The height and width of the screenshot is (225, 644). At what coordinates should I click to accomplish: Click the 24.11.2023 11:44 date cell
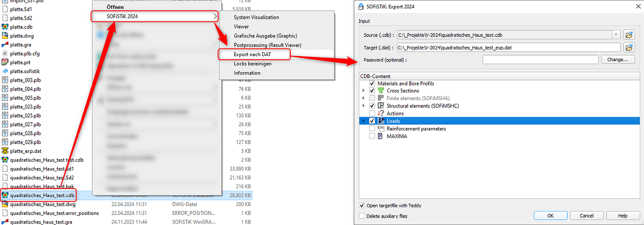(129, 222)
